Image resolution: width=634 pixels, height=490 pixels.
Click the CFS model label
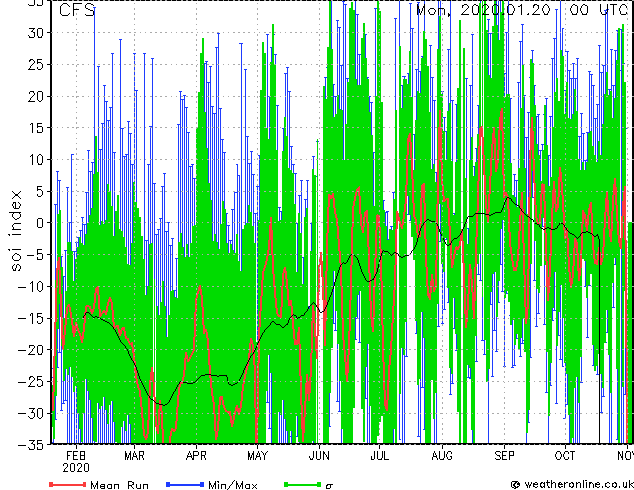pyautogui.click(x=77, y=10)
